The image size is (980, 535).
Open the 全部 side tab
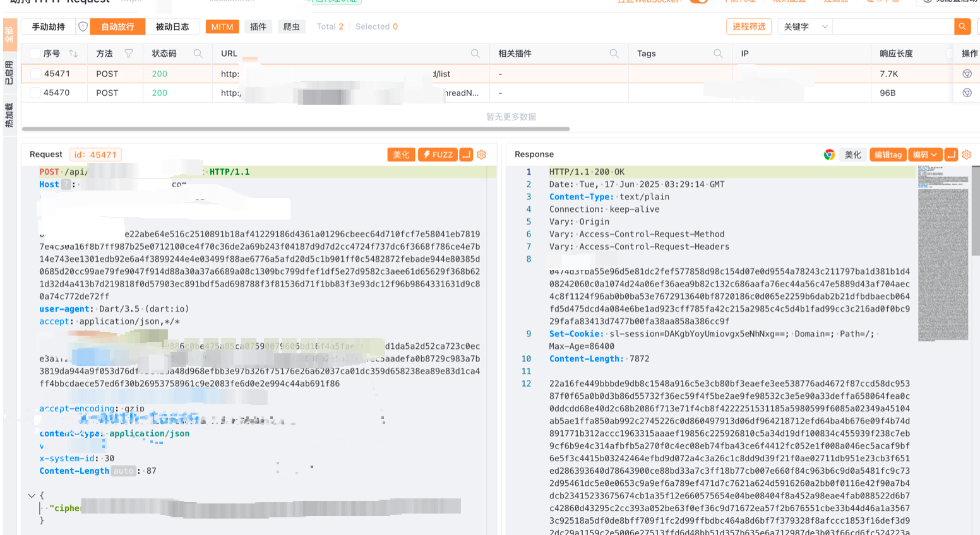(9, 35)
